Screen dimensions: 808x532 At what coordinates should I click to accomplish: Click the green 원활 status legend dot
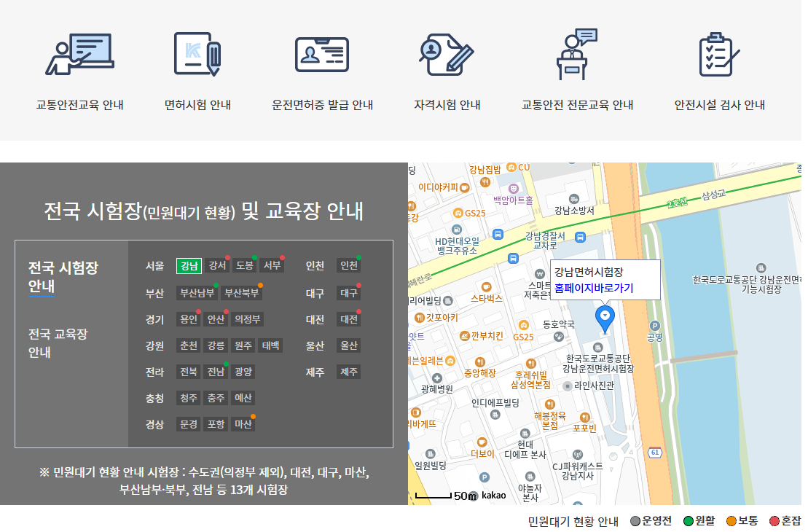(688, 521)
